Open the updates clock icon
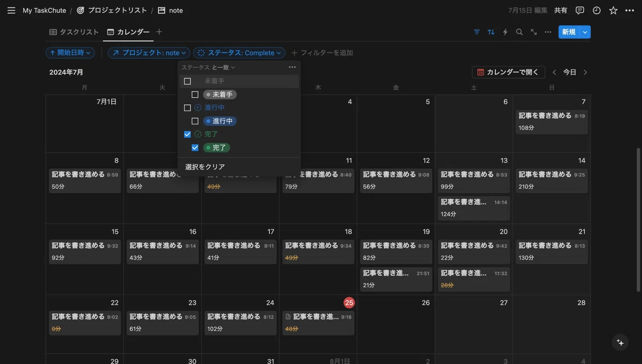The image size is (642, 364). coord(597,10)
